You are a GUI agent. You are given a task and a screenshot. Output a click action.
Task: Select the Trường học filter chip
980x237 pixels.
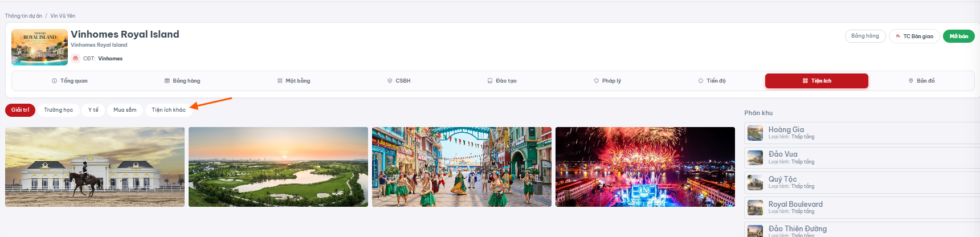pyautogui.click(x=59, y=110)
